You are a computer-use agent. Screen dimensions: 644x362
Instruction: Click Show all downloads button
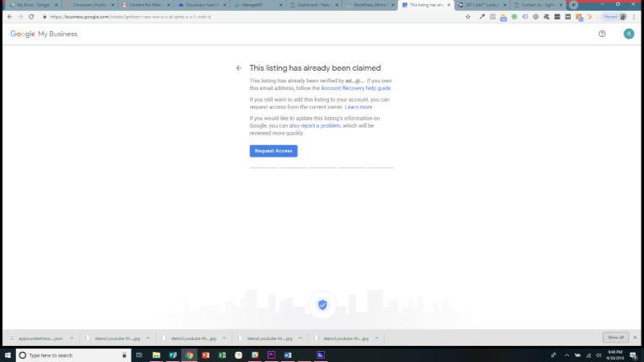[615, 338]
